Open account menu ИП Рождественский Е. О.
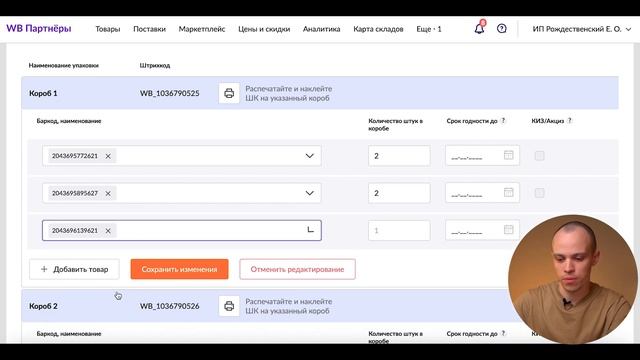 pos(582,29)
